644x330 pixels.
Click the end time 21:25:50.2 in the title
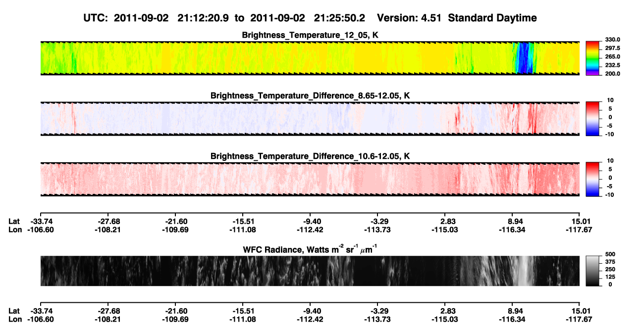[339, 18]
